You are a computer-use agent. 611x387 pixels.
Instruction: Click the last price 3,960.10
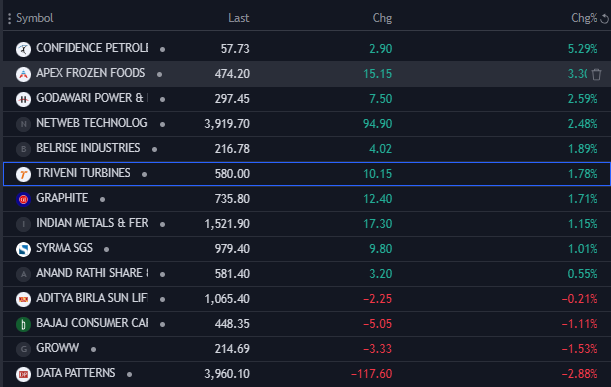coord(227,374)
